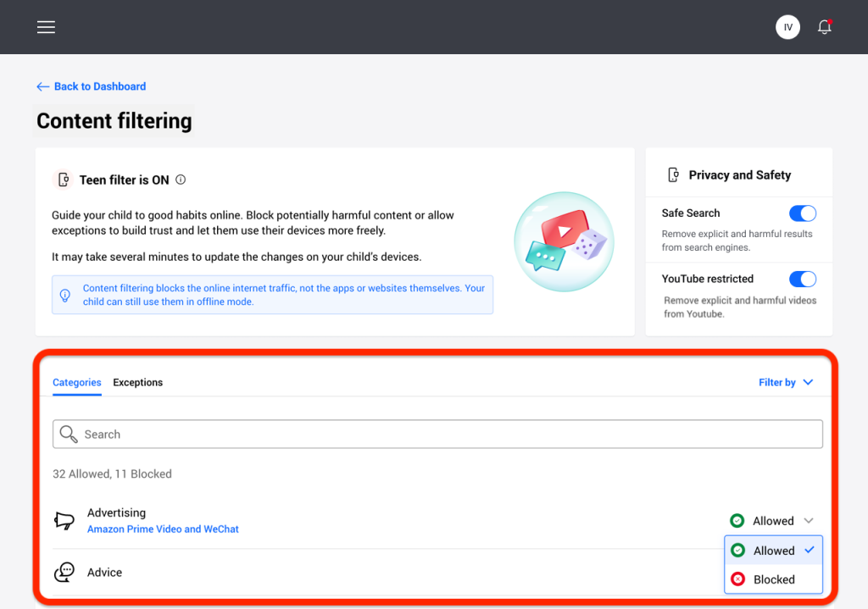Click the Privacy and Safety heading

coord(739,174)
